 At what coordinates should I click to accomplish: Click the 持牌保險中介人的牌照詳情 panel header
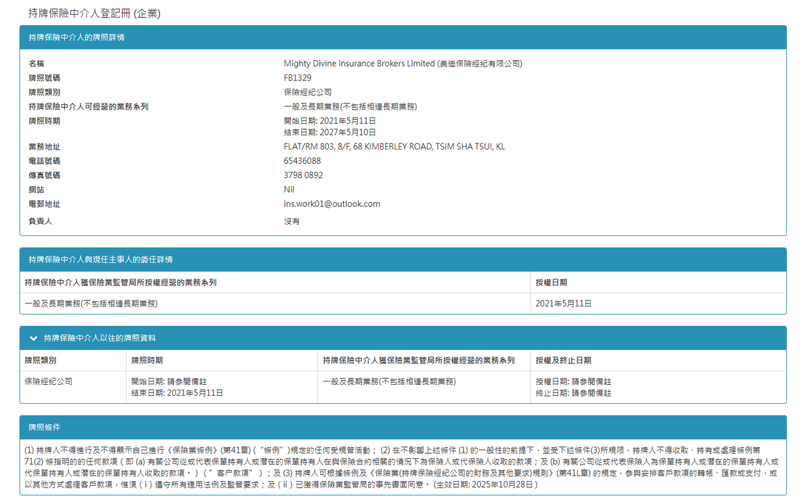[76, 37]
